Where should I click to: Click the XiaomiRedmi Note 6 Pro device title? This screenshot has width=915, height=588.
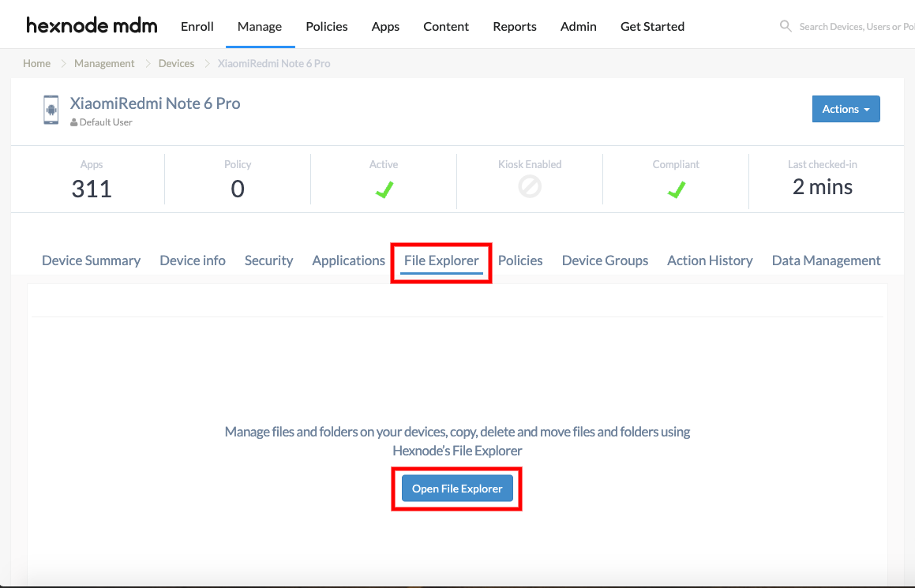pos(156,103)
